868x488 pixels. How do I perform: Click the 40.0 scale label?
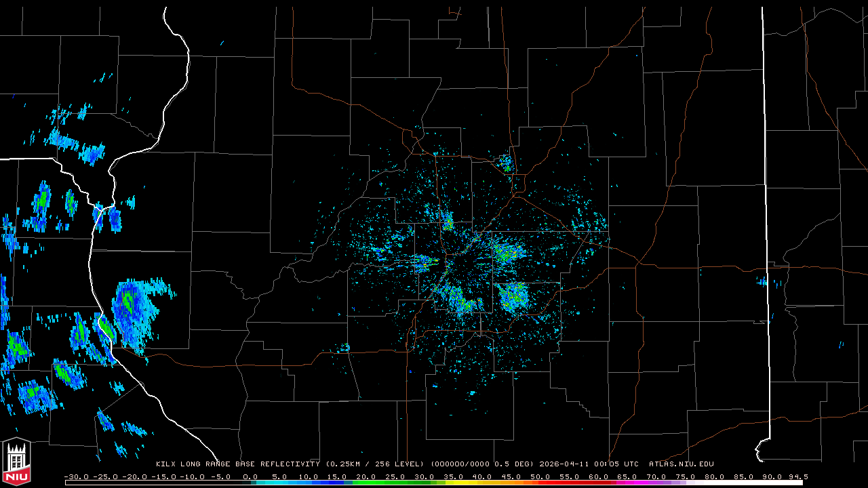484,477
